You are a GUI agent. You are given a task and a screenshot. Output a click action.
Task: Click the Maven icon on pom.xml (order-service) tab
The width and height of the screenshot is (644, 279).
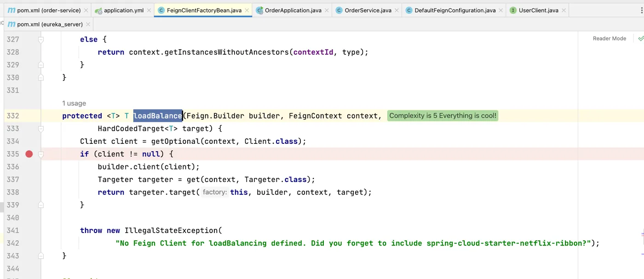tap(11, 10)
